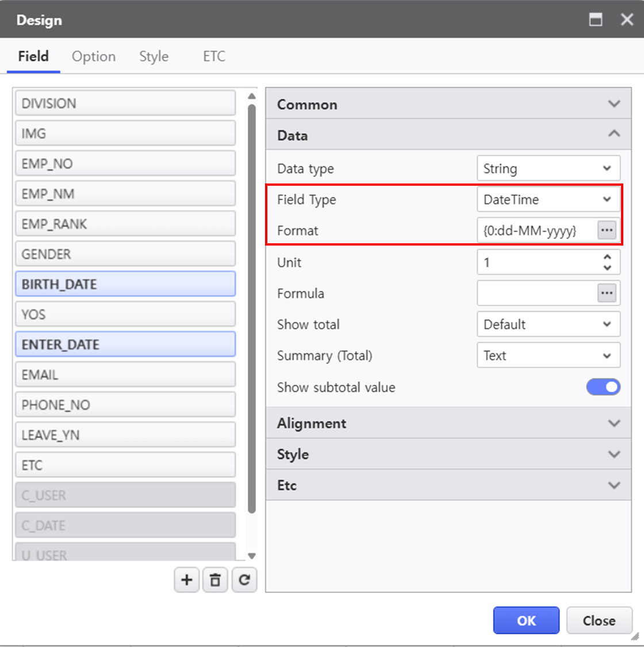Decrease the Unit value with down arrow

click(607, 267)
